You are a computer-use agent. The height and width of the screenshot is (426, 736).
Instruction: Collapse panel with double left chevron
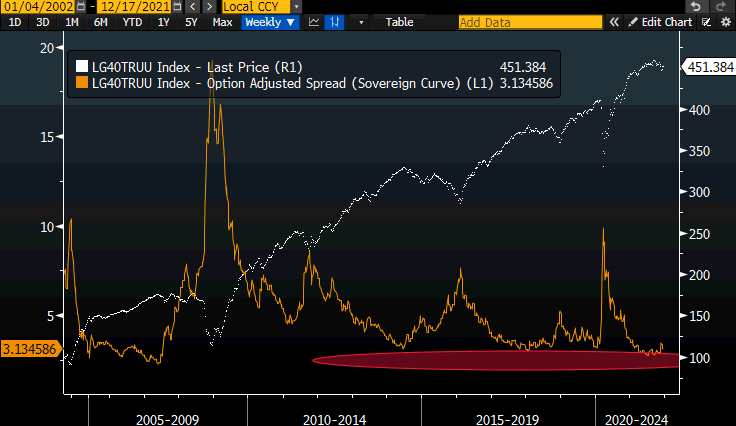click(614, 22)
